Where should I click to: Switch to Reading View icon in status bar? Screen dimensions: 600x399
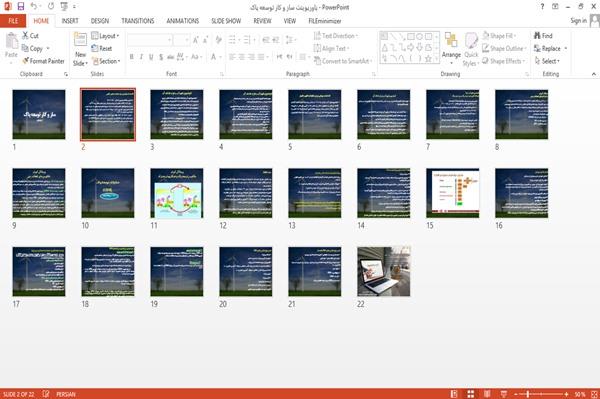(487, 394)
